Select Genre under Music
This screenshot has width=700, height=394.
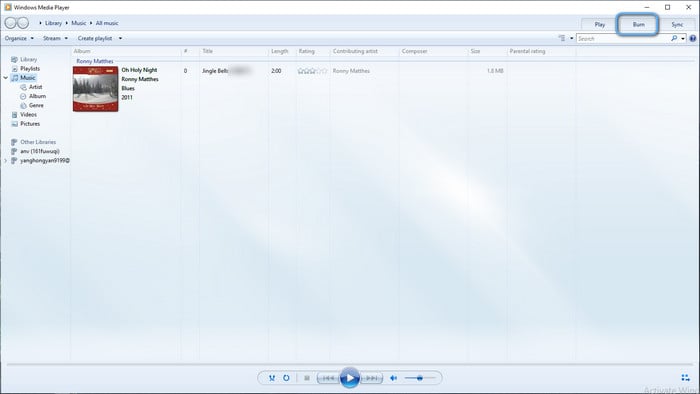pos(36,105)
